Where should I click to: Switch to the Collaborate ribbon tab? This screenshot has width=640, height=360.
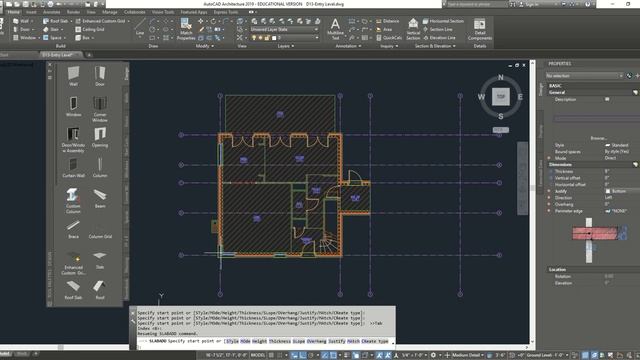[135, 12]
